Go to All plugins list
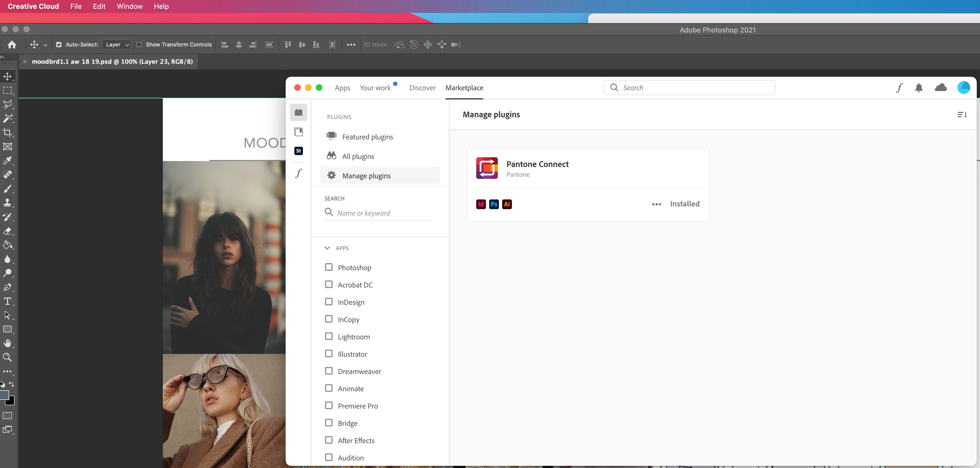 pyautogui.click(x=358, y=156)
